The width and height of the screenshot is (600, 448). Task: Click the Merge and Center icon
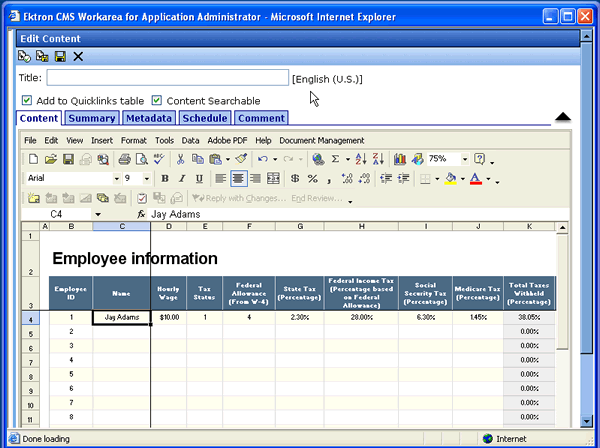click(273, 178)
